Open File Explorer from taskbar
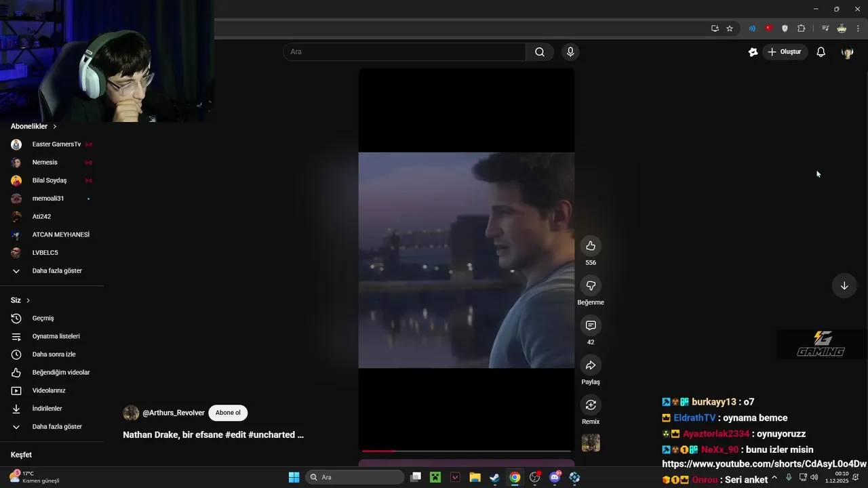The width and height of the screenshot is (868, 488). pyautogui.click(x=475, y=477)
